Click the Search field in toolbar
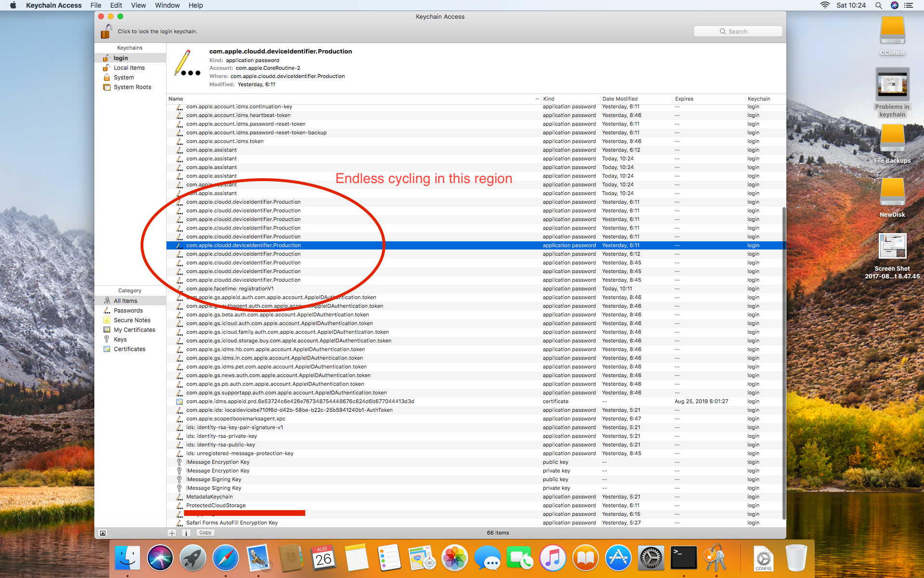Screen dimensions: 924x578 (x=738, y=31)
